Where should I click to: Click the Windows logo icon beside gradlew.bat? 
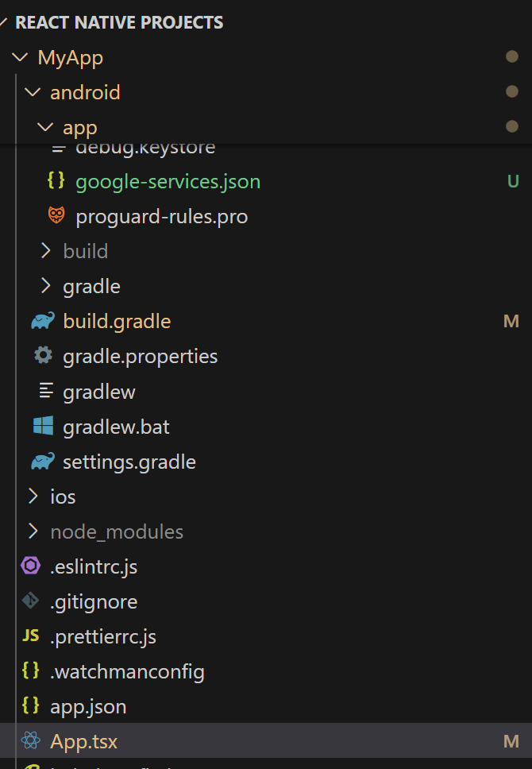tap(43, 426)
